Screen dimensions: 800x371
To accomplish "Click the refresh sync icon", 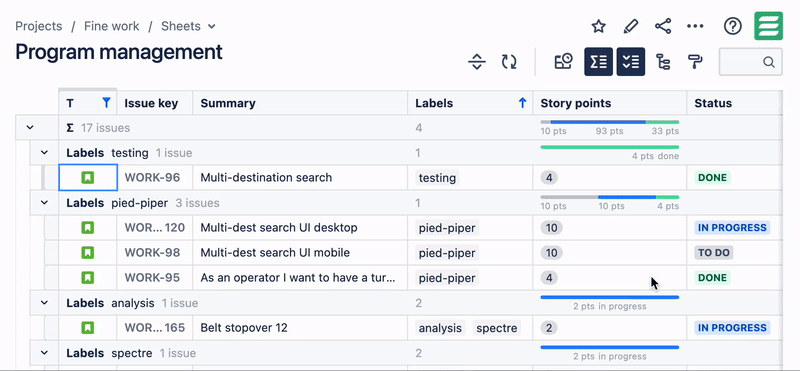I will coord(509,62).
